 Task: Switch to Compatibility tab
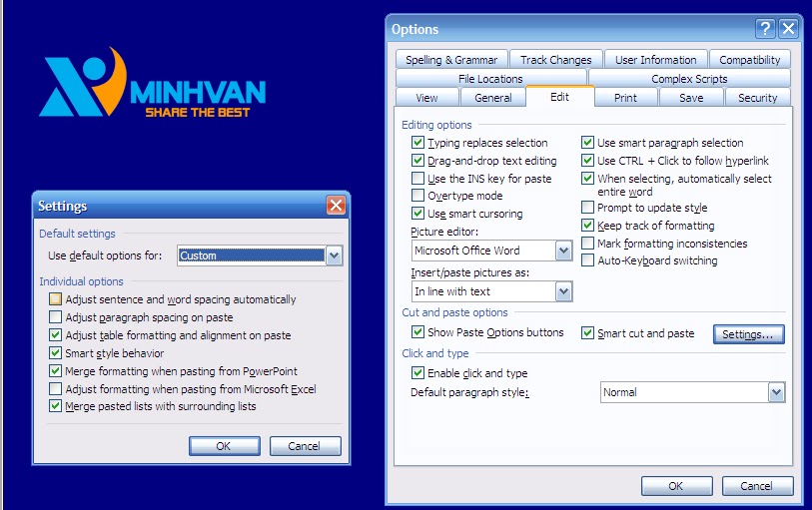(749, 60)
